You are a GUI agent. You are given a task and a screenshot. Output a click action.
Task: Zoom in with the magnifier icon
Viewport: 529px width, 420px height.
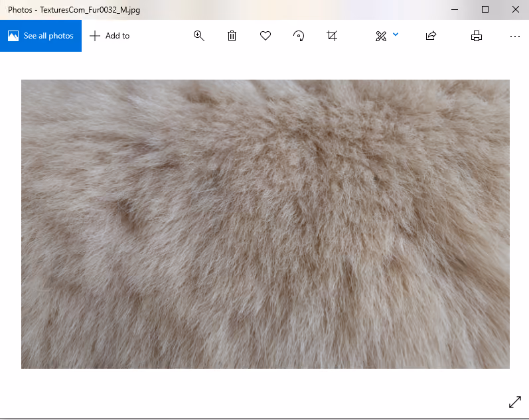point(198,36)
